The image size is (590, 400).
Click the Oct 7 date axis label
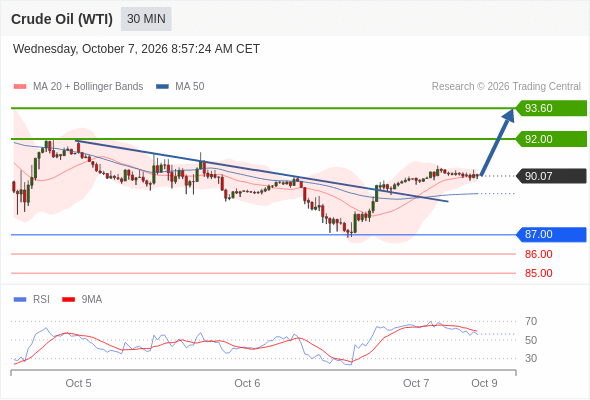tap(416, 383)
